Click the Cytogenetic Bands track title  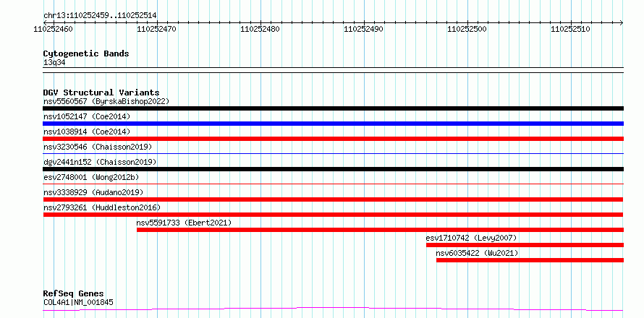[x=86, y=53]
